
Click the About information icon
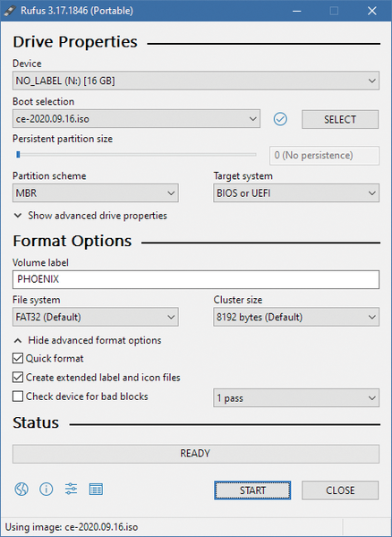(47, 489)
